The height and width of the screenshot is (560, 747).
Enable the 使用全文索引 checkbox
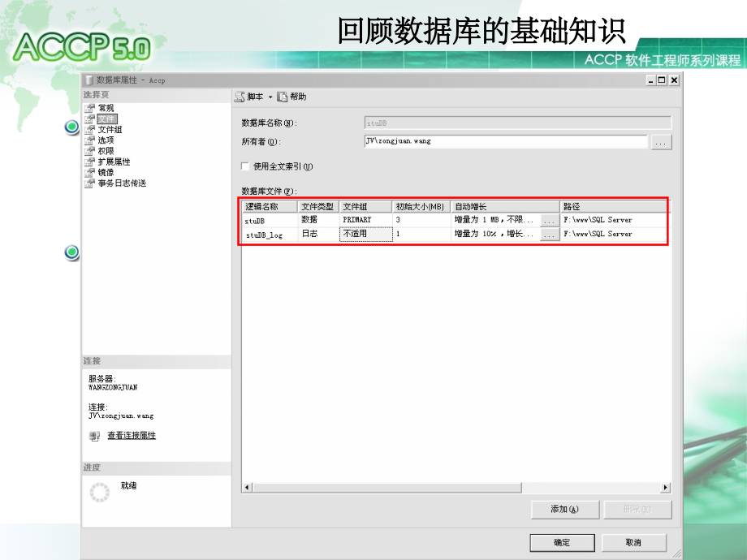tap(244, 166)
